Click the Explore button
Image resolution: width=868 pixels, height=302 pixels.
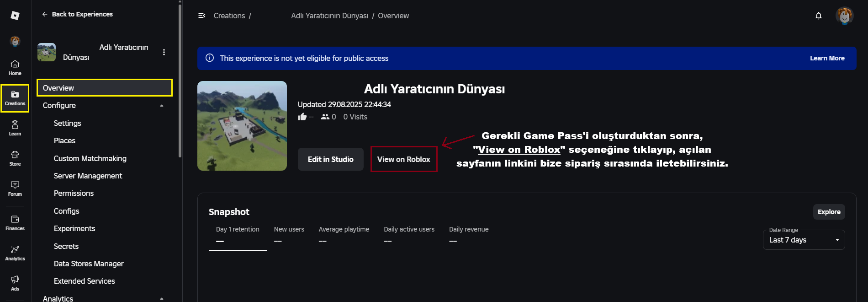coord(829,212)
